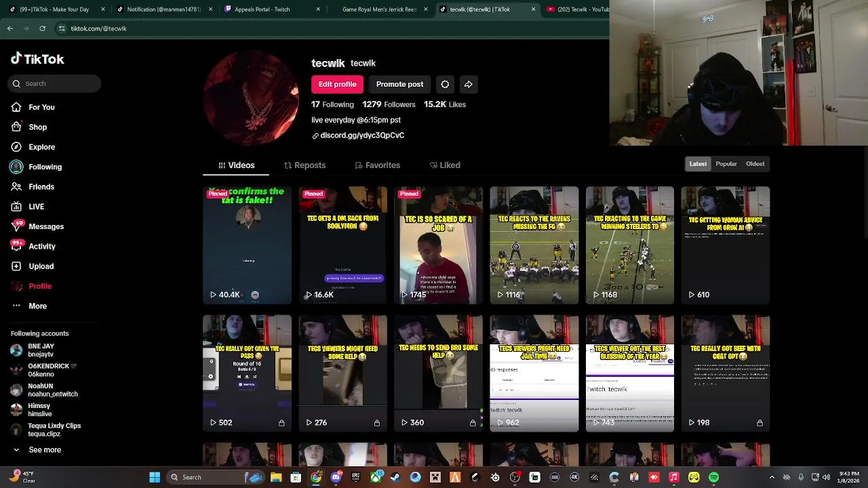This screenshot has width=868, height=488.
Task: Expand More options in sidebar
Action: [x=29, y=306]
